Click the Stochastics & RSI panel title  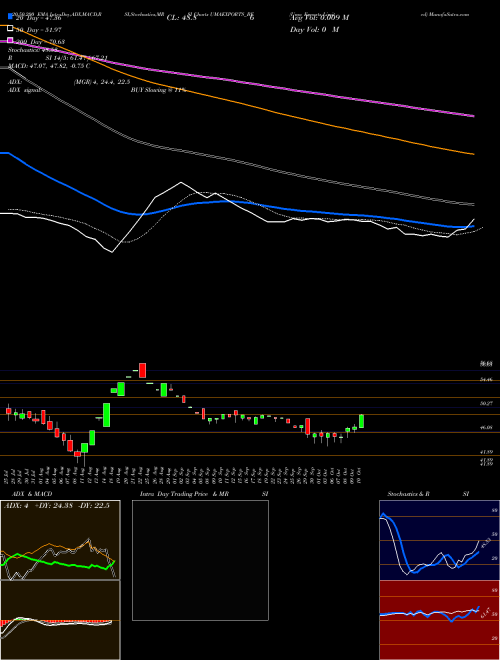click(428, 494)
